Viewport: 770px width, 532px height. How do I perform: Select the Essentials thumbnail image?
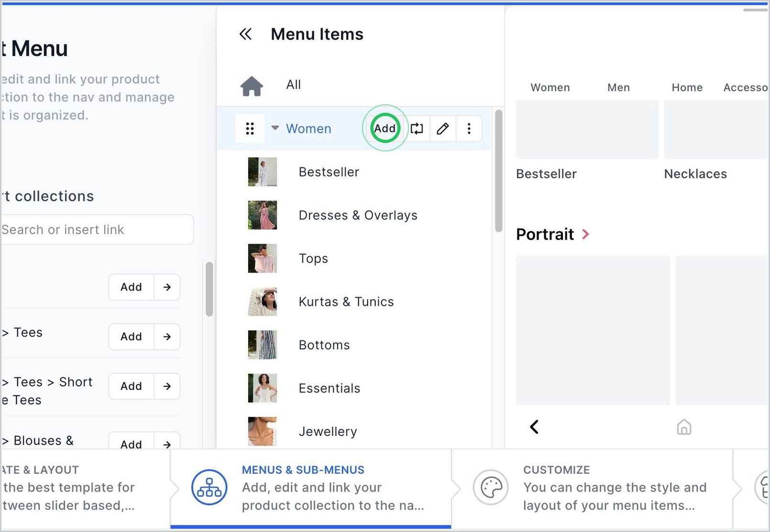click(262, 388)
